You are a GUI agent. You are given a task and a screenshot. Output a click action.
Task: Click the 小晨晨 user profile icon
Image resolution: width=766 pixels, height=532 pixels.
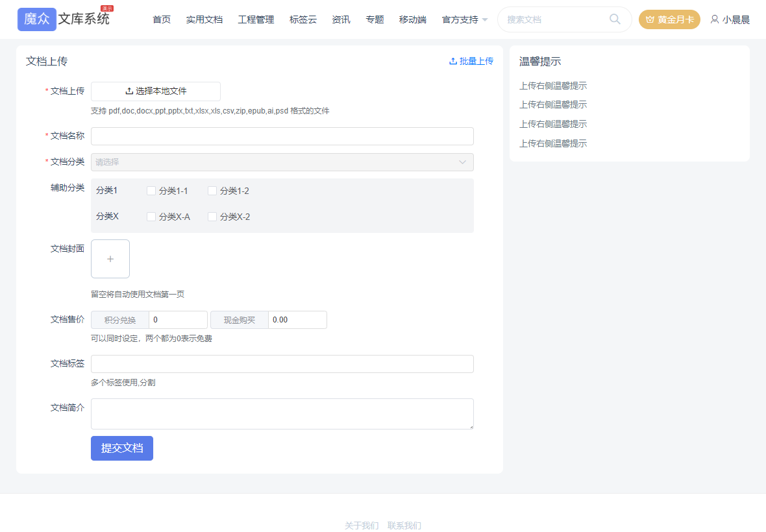click(715, 19)
